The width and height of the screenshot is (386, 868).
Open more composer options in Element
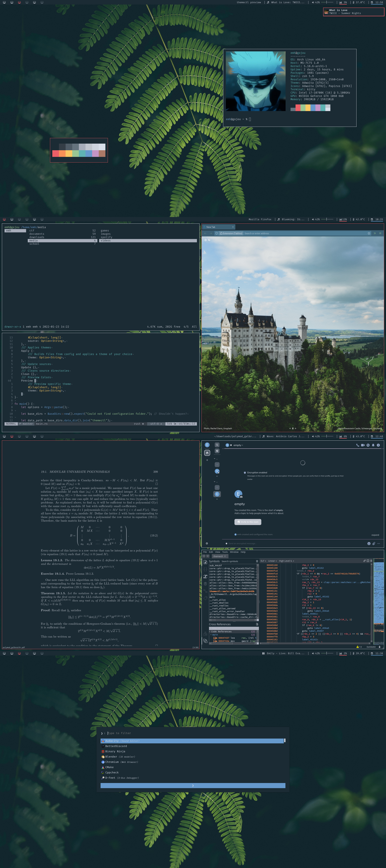point(379,544)
